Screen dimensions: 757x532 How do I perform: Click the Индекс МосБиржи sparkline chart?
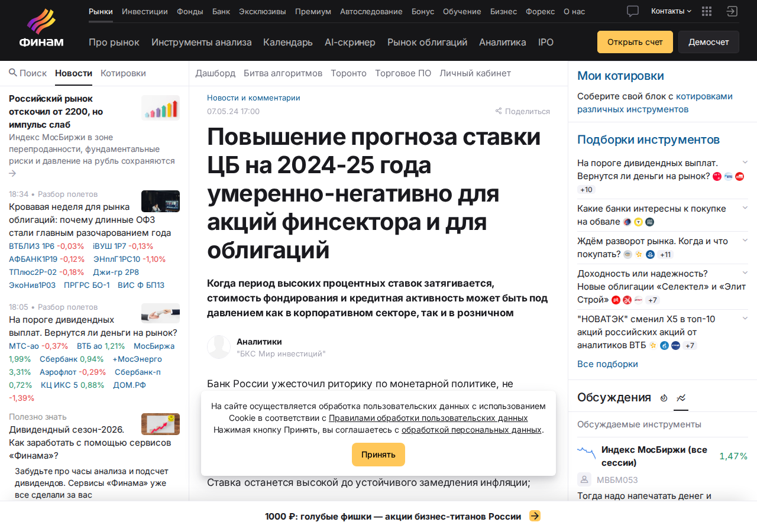[x=587, y=453]
